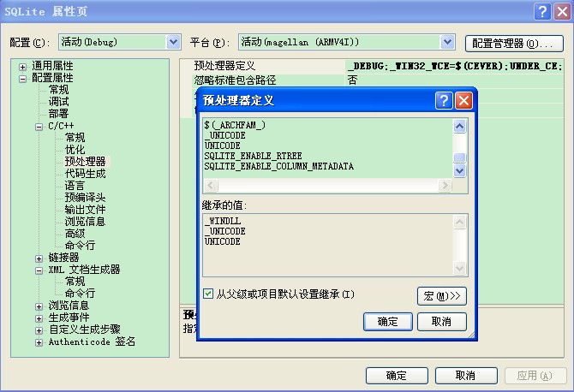This screenshot has height=392, width=574.
Task: Select 命令行 under C/C++
Action: (81, 246)
